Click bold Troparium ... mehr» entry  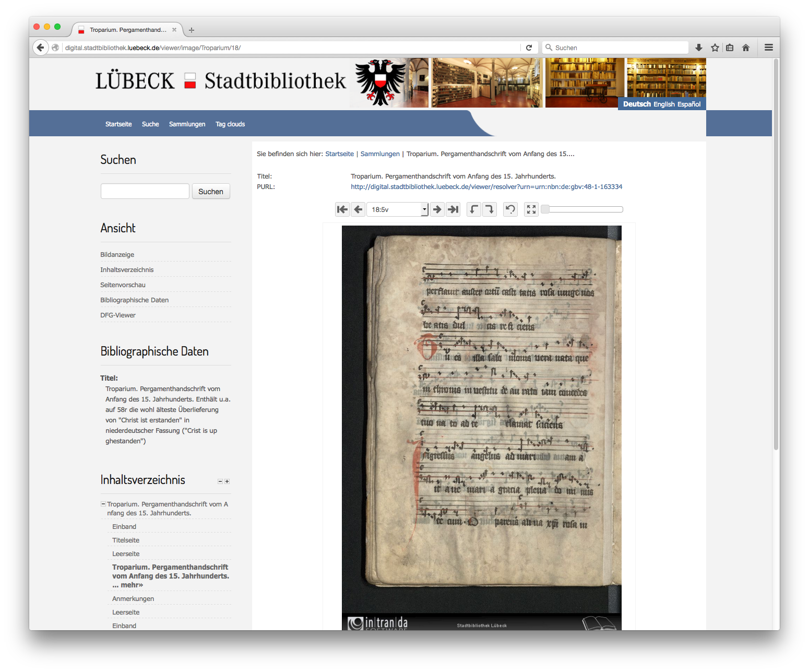click(x=171, y=576)
